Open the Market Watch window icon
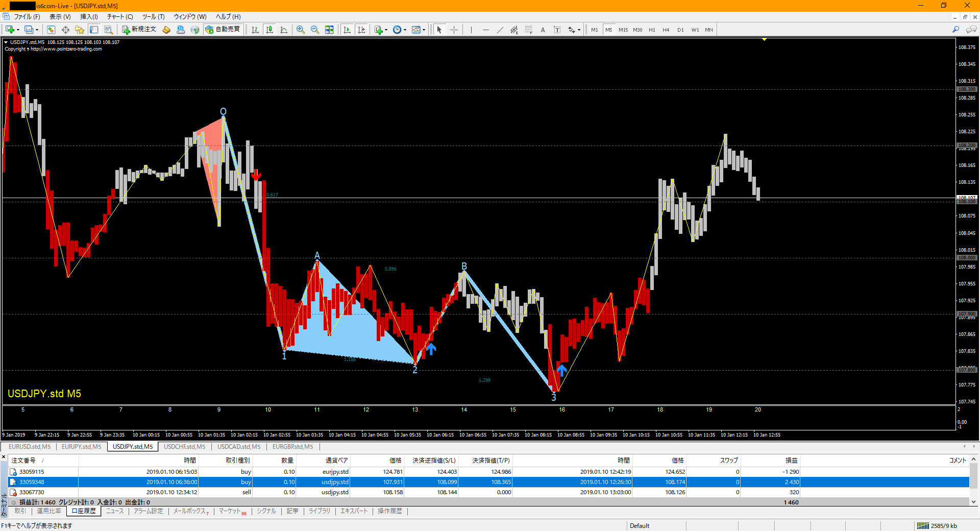Screen dimensions: 980x531 pos(51,30)
